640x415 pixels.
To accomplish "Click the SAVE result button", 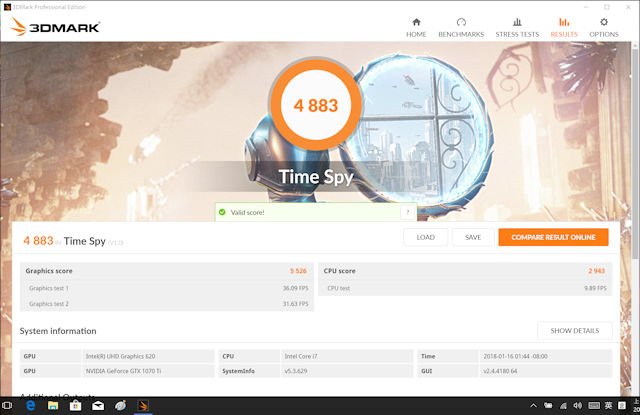I will click(x=473, y=237).
